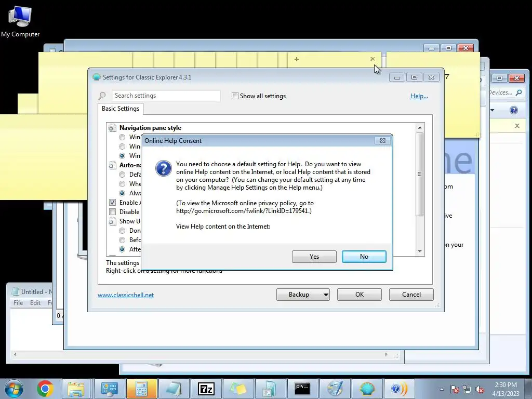This screenshot has width=532, height=399.
Task: Click the gear icon beside Show U setting
Action: coord(112,221)
